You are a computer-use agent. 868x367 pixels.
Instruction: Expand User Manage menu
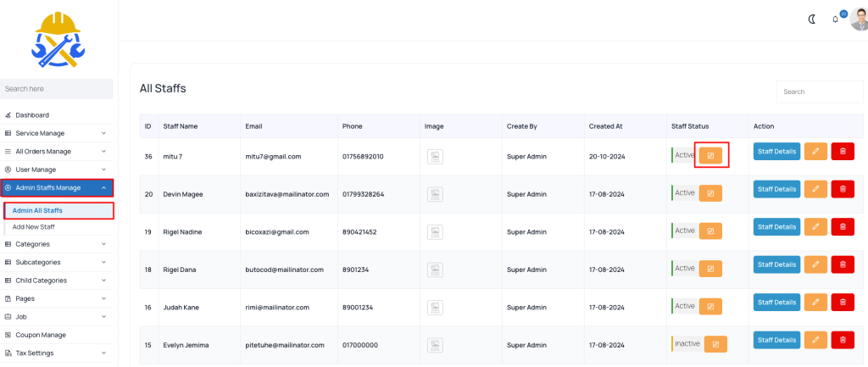[57, 170]
